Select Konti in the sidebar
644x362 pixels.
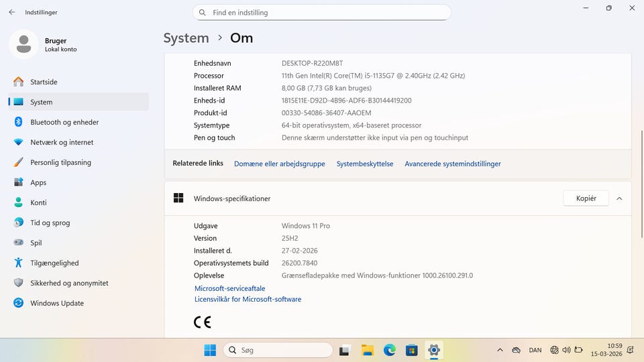[x=38, y=202]
